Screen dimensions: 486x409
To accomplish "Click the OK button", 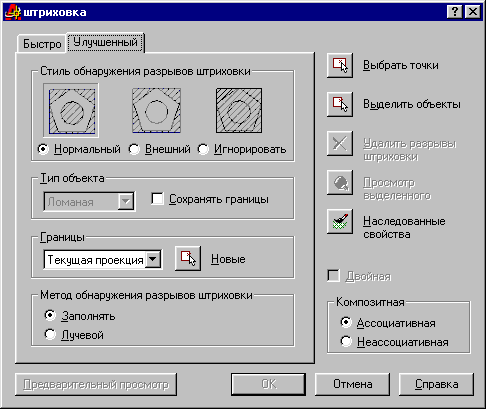I will [268, 384].
